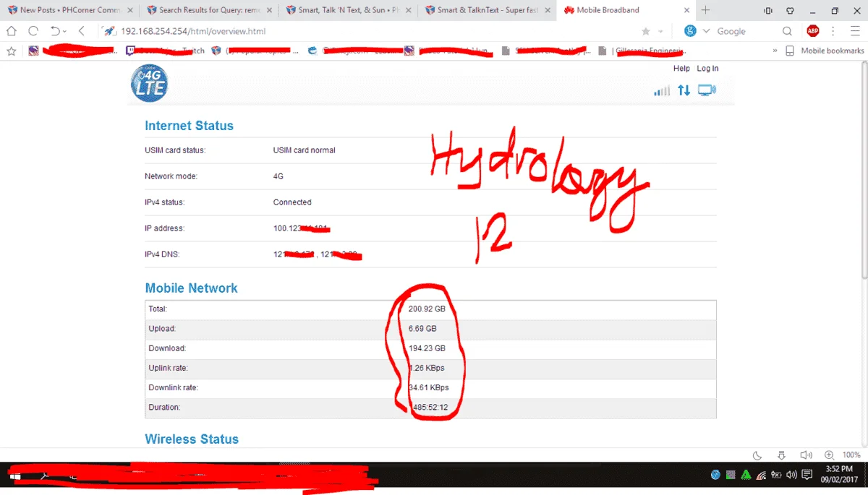Click the phone-vibrate icon in title bar
868x495 pixels.
click(767, 10)
